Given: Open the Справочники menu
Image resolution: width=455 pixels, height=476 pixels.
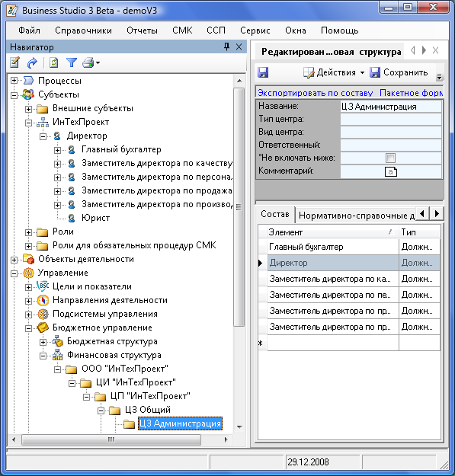Looking at the screenshot, I should [x=83, y=30].
